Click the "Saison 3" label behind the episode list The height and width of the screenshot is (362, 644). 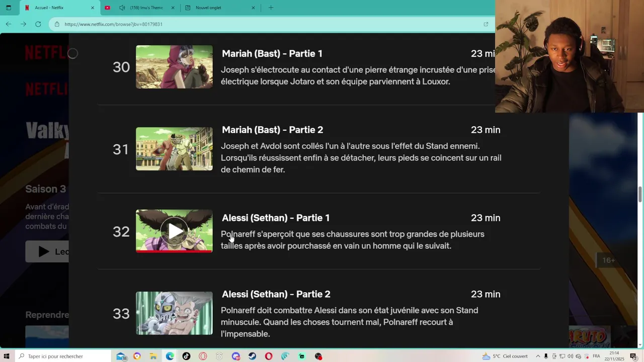pyautogui.click(x=46, y=189)
